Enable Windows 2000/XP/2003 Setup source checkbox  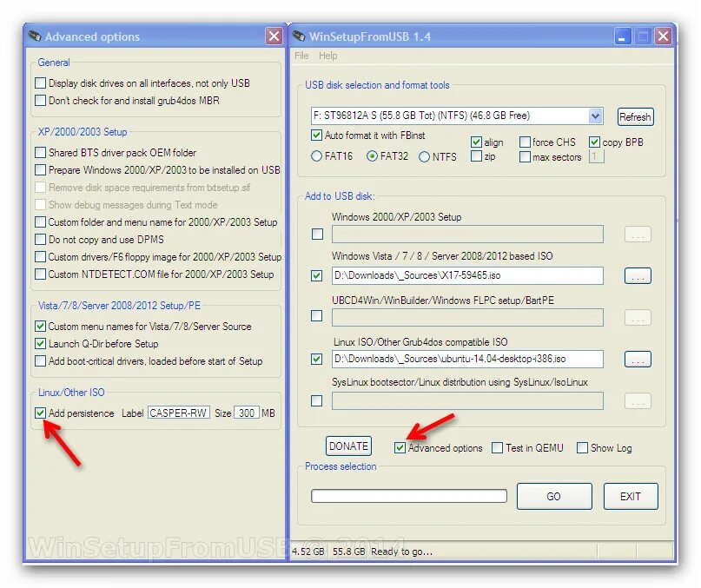point(317,234)
